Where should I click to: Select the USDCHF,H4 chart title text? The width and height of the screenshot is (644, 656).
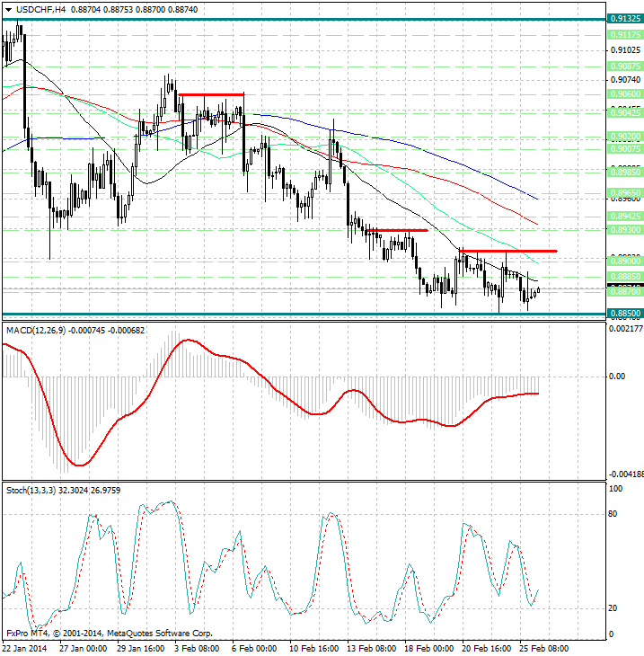41,10
